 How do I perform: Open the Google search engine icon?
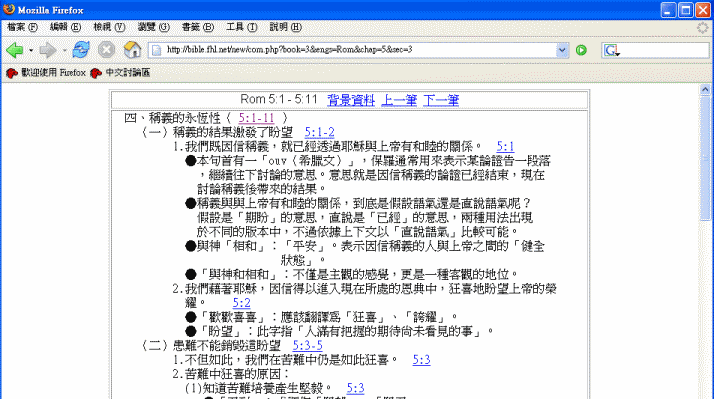611,50
